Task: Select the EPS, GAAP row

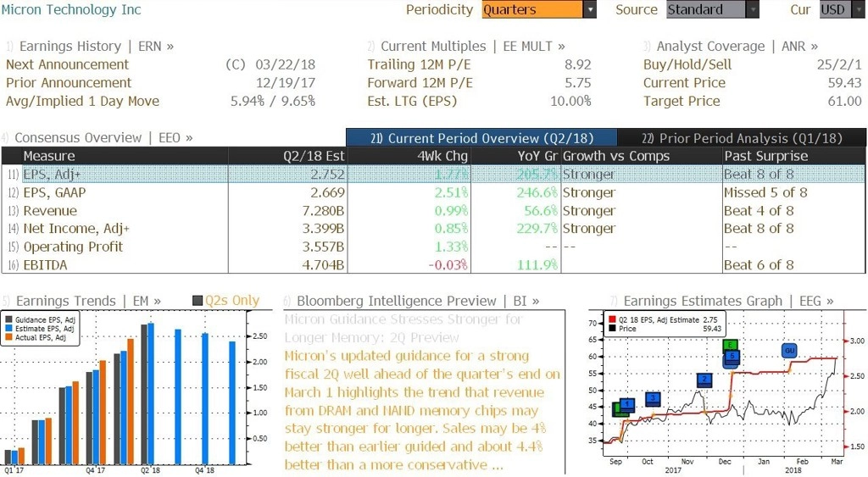Action: tap(433, 192)
